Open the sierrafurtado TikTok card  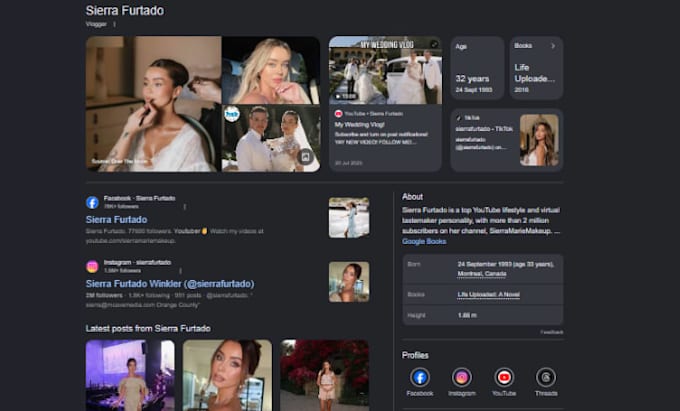507,140
